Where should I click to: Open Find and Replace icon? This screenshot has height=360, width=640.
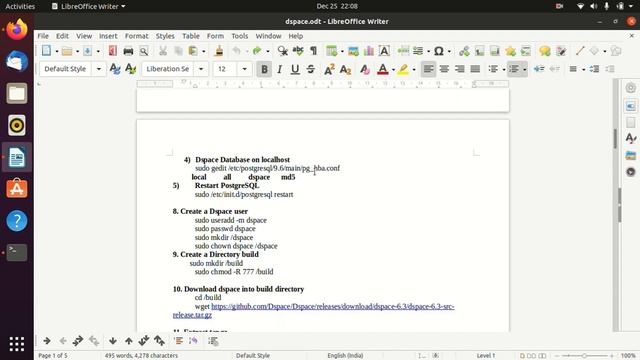point(282,51)
